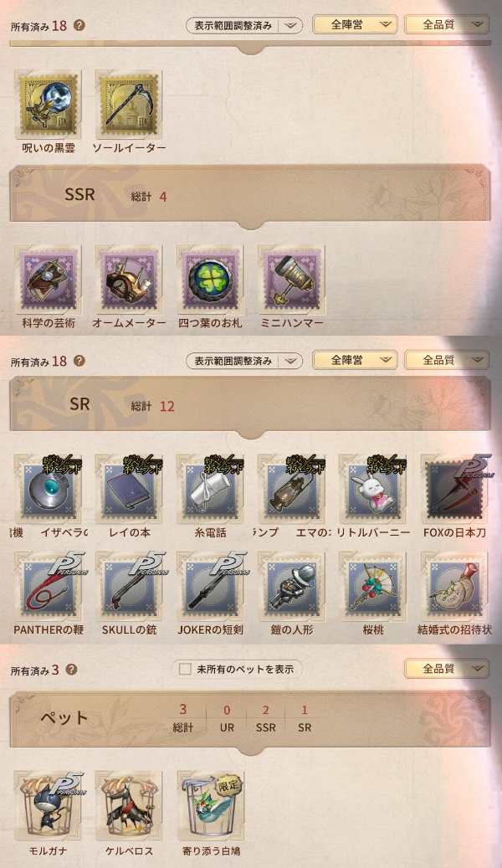The width and height of the screenshot is (502, 868).
Task: Click the top help icon beside 所有済み 18
Action: [x=79, y=25]
